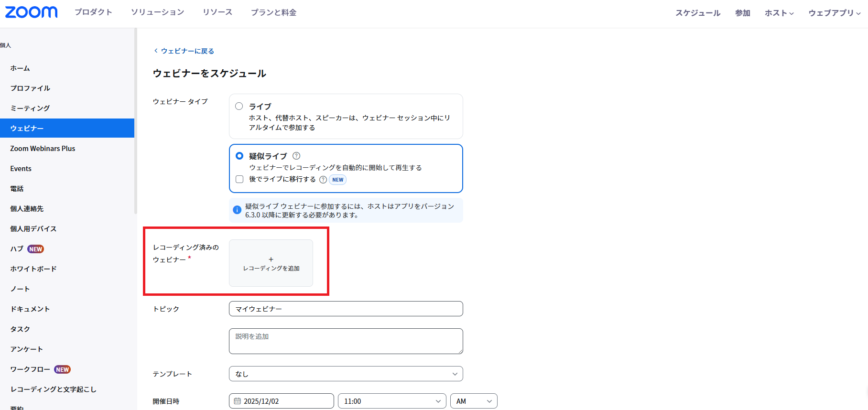Image resolution: width=868 pixels, height=410 pixels.
Task: Click calendar icon in the date field
Action: 238,401
